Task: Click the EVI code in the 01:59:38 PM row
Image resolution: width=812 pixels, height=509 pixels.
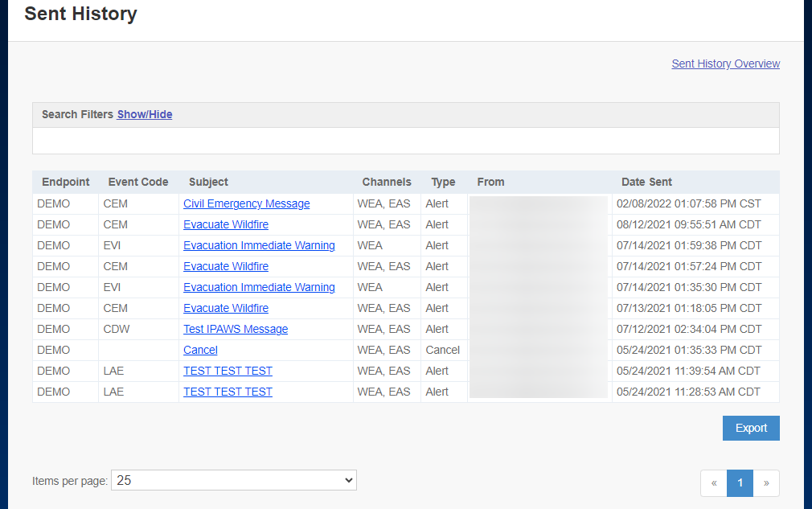Action: pos(112,245)
